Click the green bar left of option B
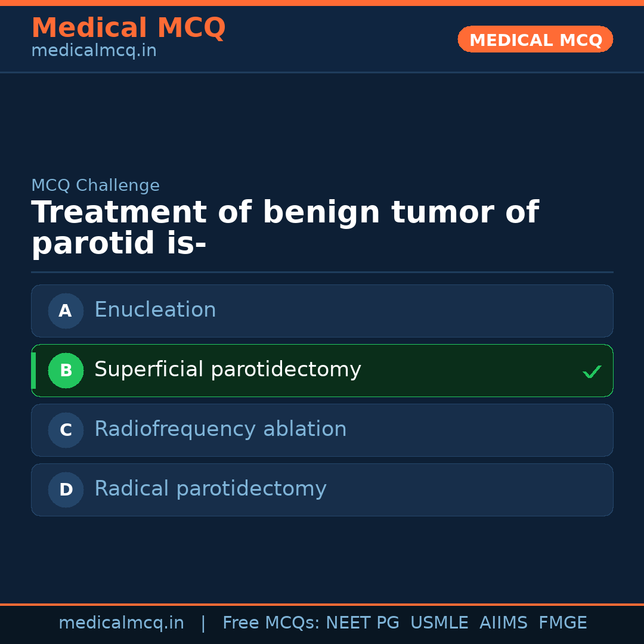The height and width of the screenshot is (644, 644). click(x=33, y=370)
